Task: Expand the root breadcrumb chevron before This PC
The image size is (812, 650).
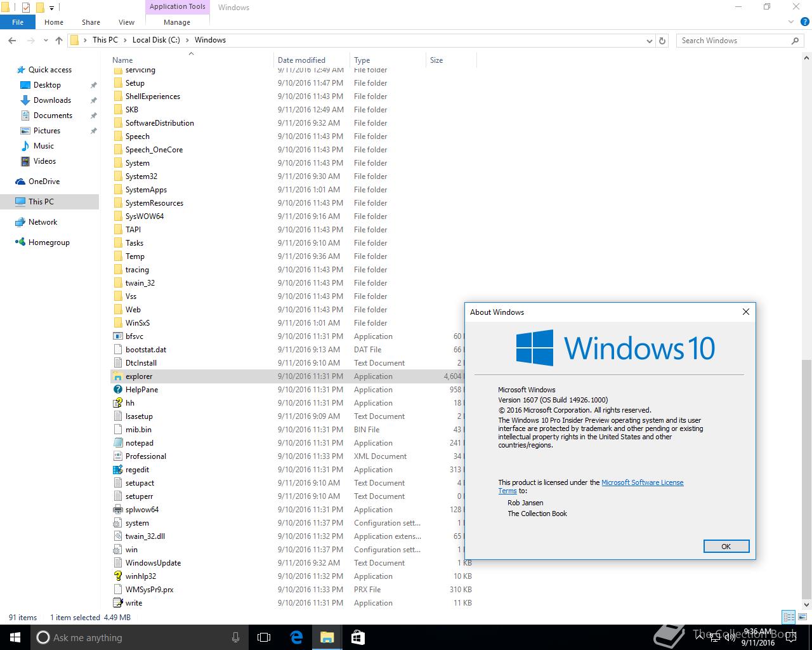Action: [85, 40]
